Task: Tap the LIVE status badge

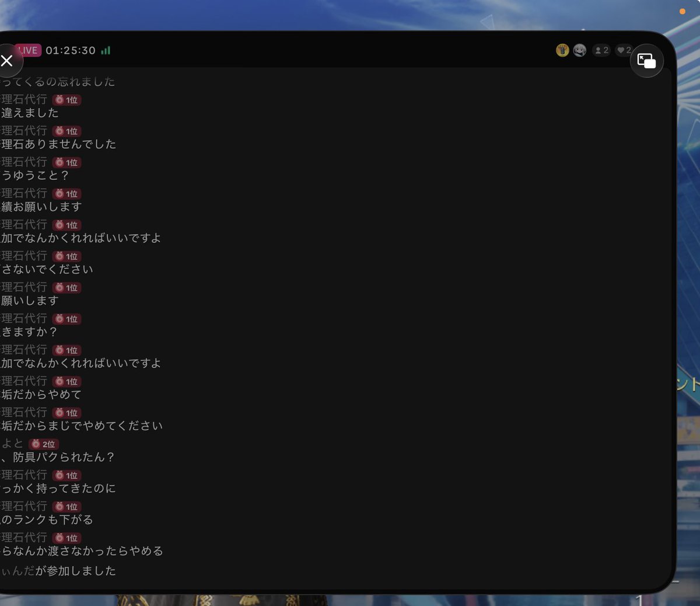Action: [27, 50]
